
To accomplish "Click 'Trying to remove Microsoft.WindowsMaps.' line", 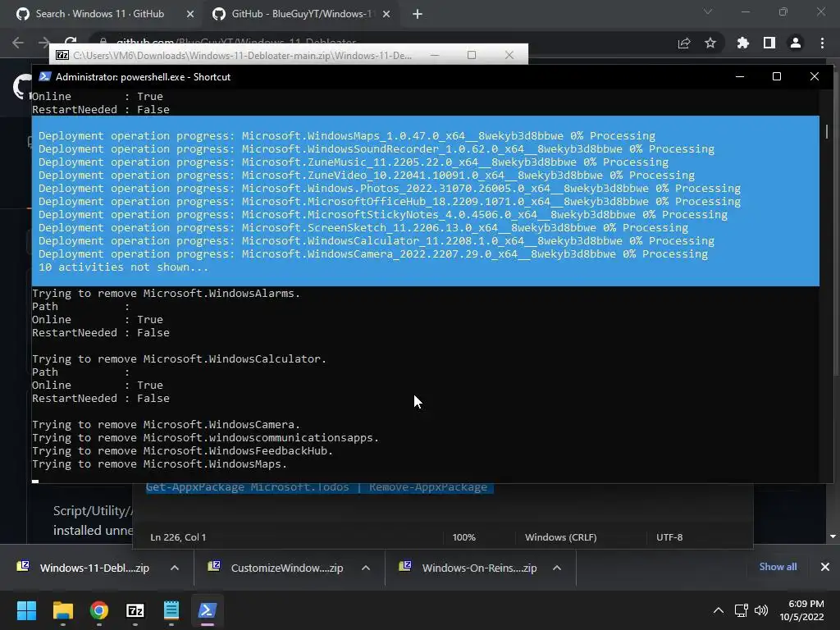I will [160, 464].
